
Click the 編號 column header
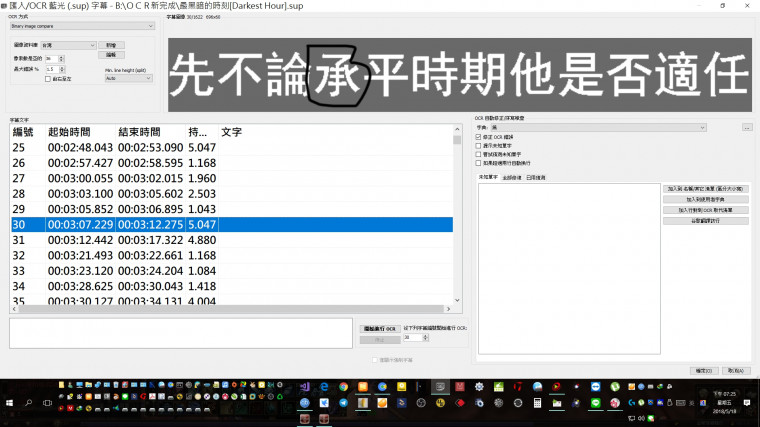23,132
